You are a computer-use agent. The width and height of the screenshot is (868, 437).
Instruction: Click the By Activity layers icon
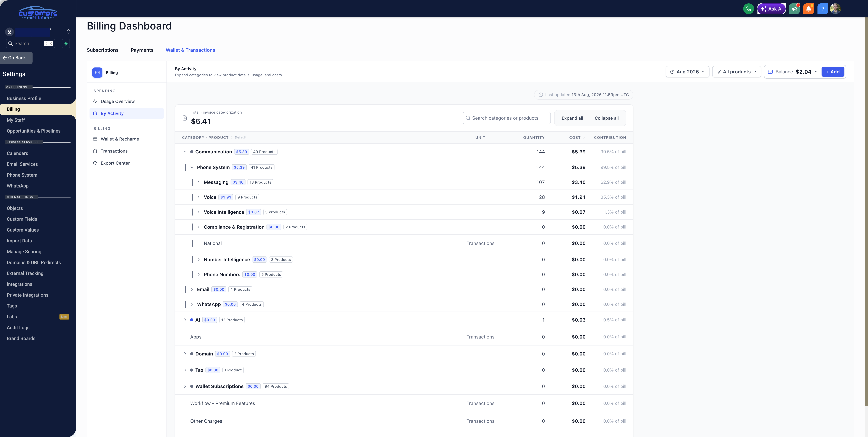point(95,114)
